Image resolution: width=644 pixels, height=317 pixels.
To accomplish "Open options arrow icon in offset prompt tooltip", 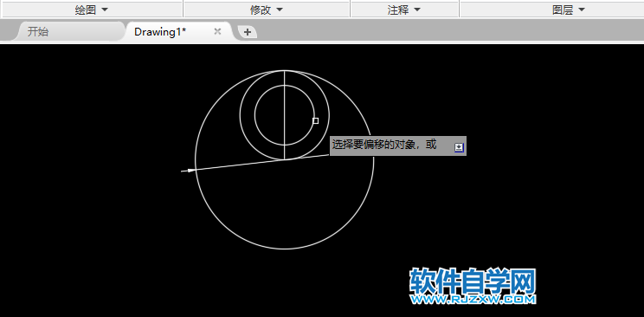I will pyautogui.click(x=459, y=147).
